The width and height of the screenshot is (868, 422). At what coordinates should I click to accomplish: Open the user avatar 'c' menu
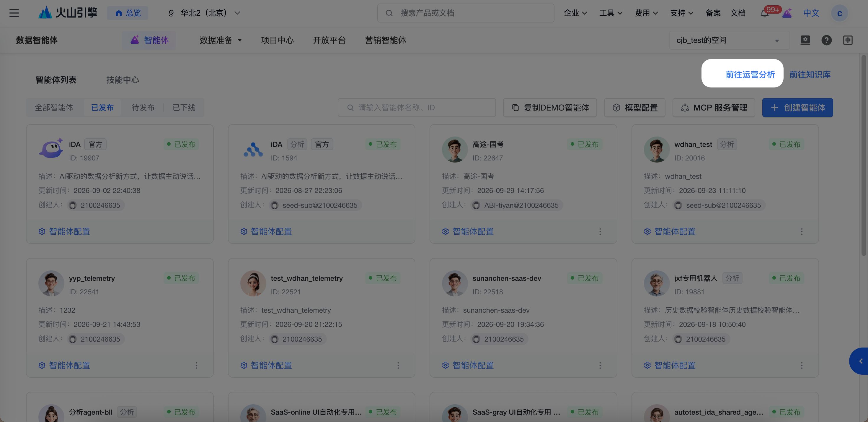[839, 13]
